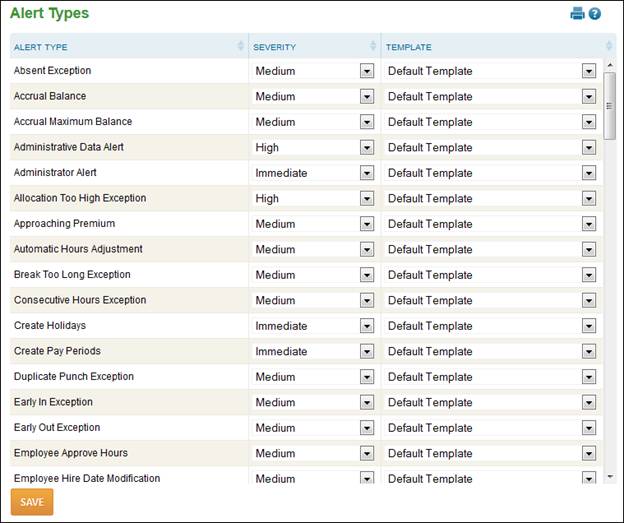Open the help question mark icon
The height and width of the screenshot is (523, 624).
click(x=595, y=14)
